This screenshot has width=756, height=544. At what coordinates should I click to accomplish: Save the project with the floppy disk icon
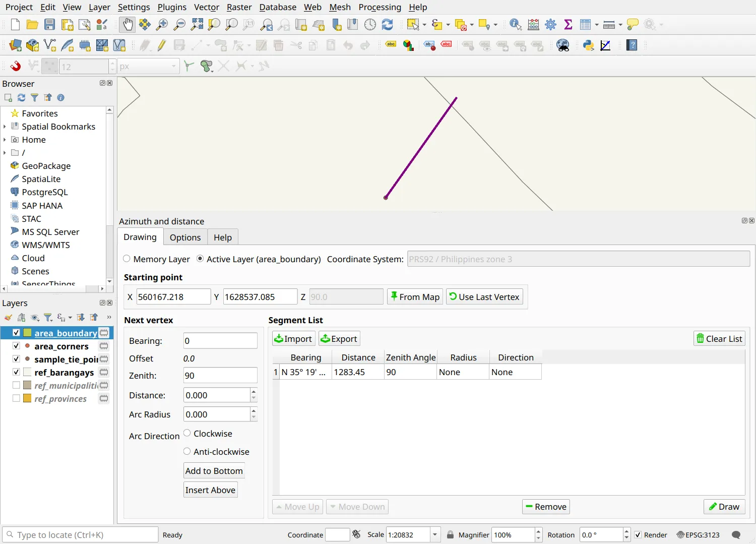(x=49, y=24)
